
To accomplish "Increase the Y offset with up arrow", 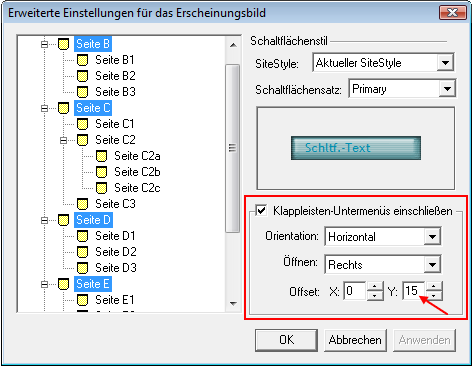I will point(433,287).
